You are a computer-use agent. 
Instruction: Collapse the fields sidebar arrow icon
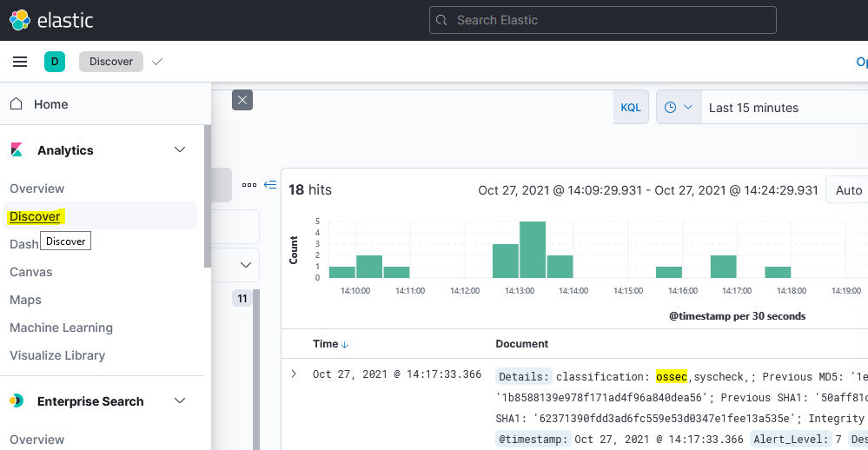pyautogui.click(x=270, y=185)
